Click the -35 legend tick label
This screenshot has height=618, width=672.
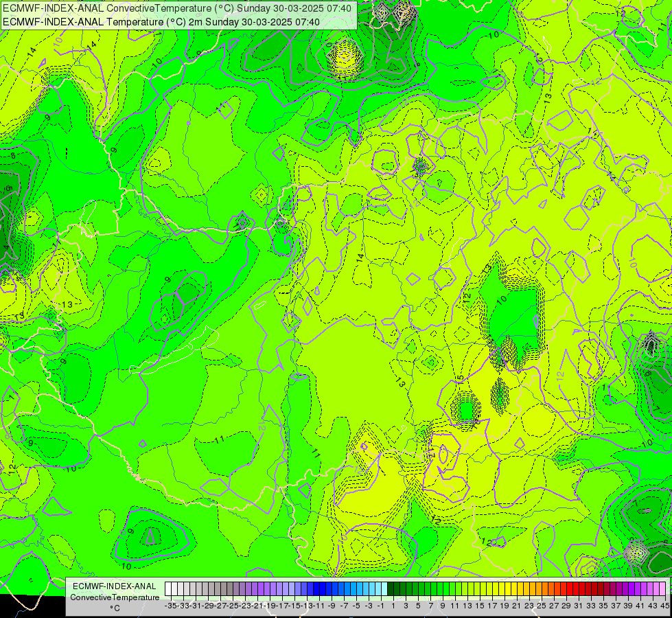[x=171, y=606]
